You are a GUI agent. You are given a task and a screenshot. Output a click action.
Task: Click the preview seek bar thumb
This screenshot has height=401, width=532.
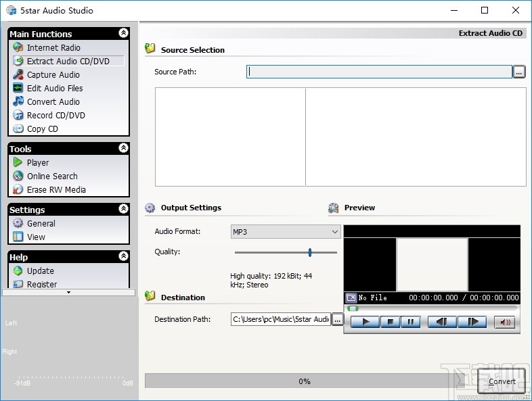point(353,308)
